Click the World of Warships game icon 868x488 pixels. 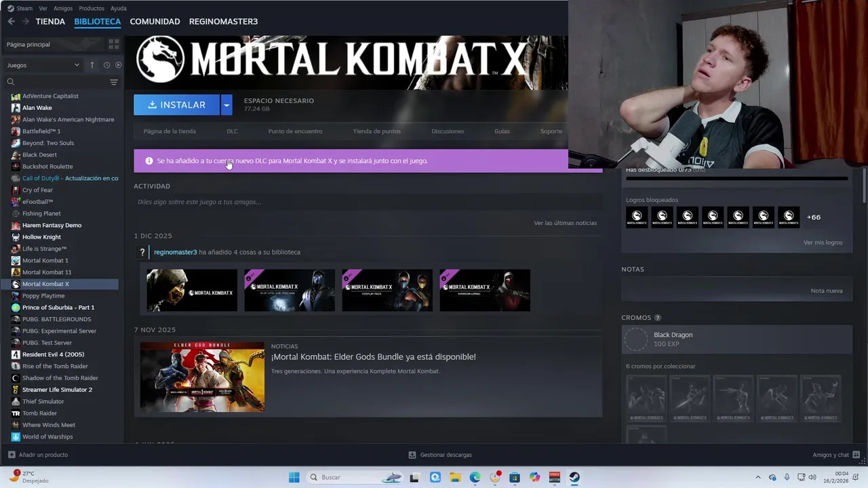[x=16, y=437]
